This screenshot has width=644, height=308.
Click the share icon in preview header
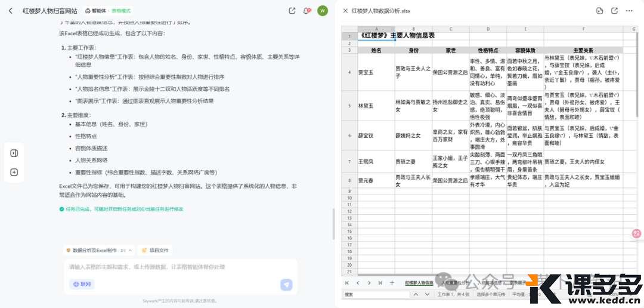[614, 11]
